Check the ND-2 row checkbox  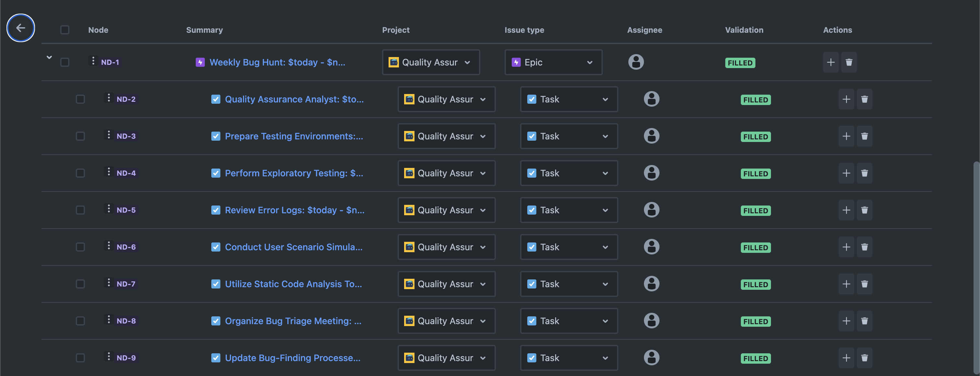[x=80, y=99]
